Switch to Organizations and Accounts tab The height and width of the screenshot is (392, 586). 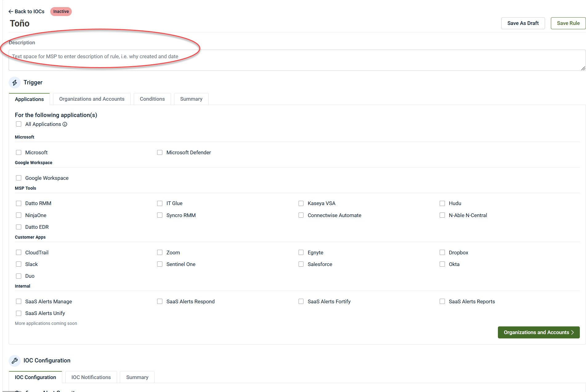[92, 99]
